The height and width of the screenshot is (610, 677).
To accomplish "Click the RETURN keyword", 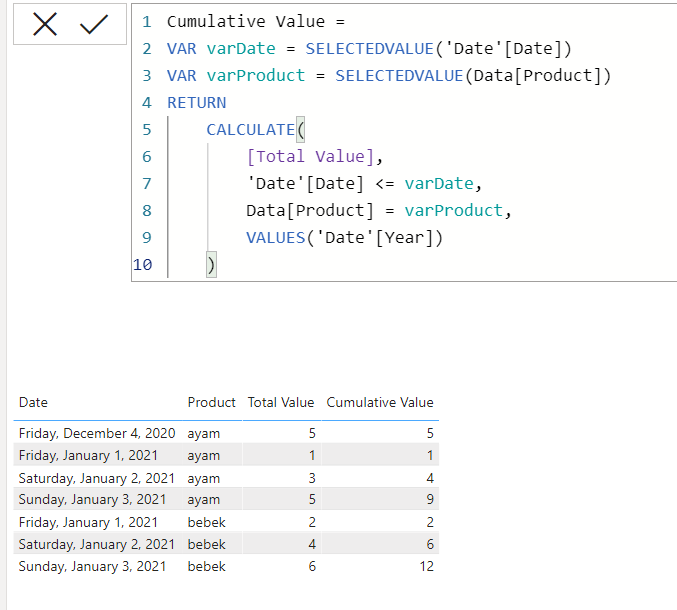I will click(196, 103).
